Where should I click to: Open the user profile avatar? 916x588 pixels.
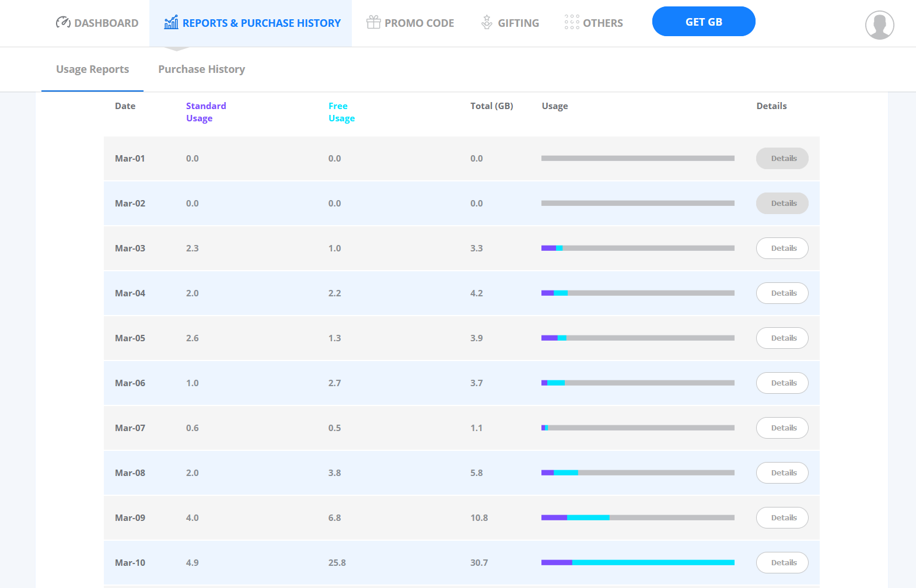[880, 25]
